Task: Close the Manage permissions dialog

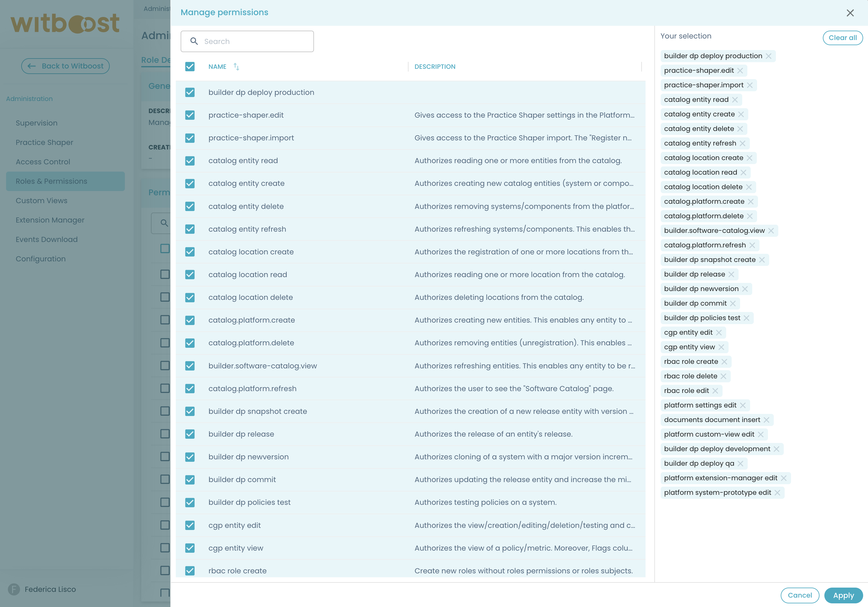Action: pos(850,13)
